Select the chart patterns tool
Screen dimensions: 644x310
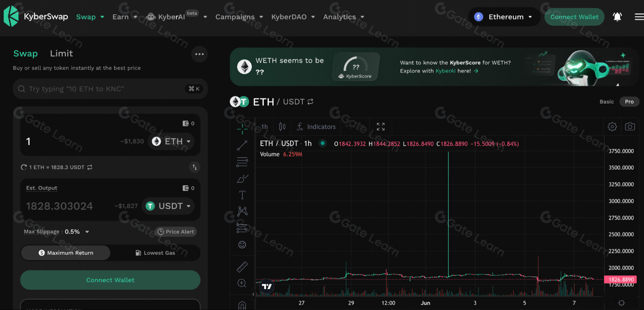242,211
